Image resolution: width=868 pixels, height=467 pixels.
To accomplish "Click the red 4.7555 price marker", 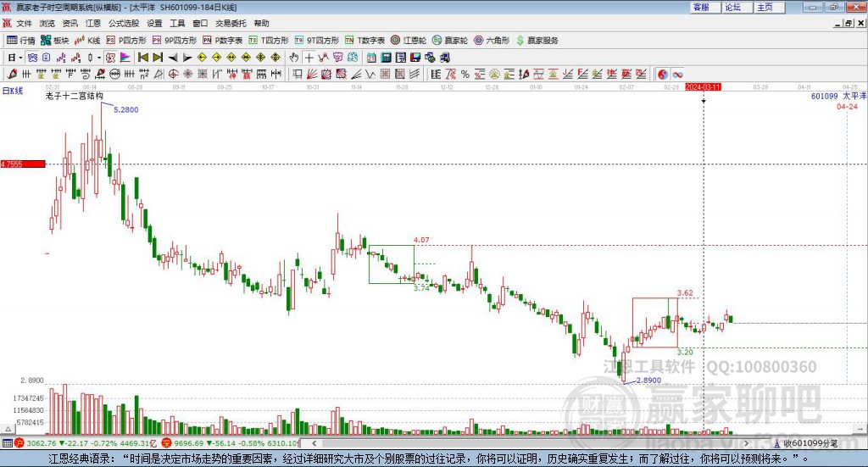I will coord(23,164).
